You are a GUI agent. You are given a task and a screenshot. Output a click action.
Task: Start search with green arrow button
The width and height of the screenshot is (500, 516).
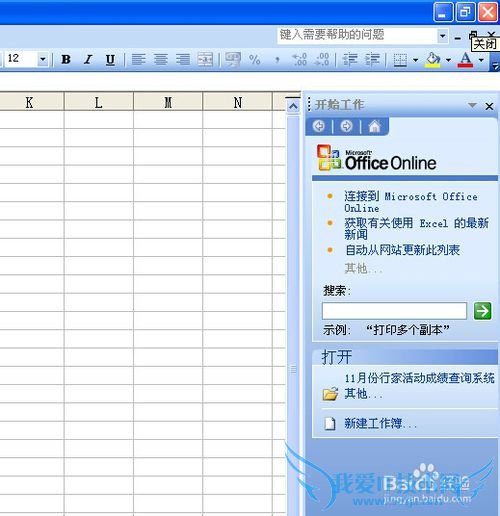(482, 311)
